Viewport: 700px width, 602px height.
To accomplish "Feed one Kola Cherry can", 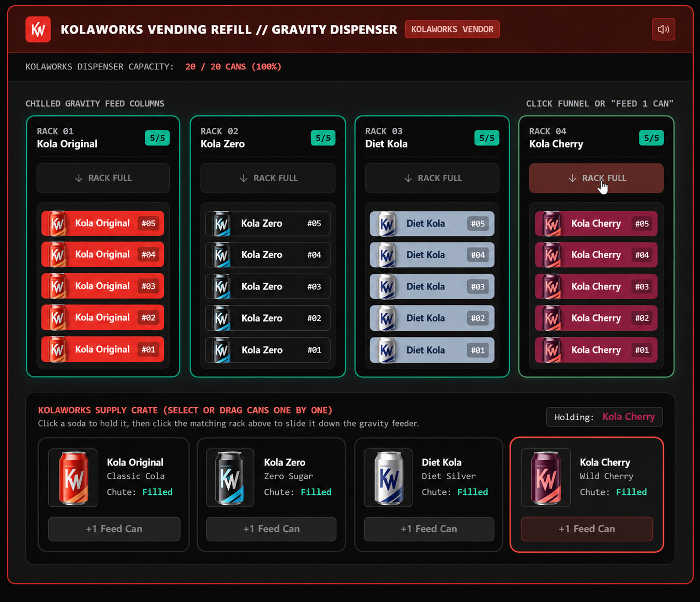I will coord(587,529).
